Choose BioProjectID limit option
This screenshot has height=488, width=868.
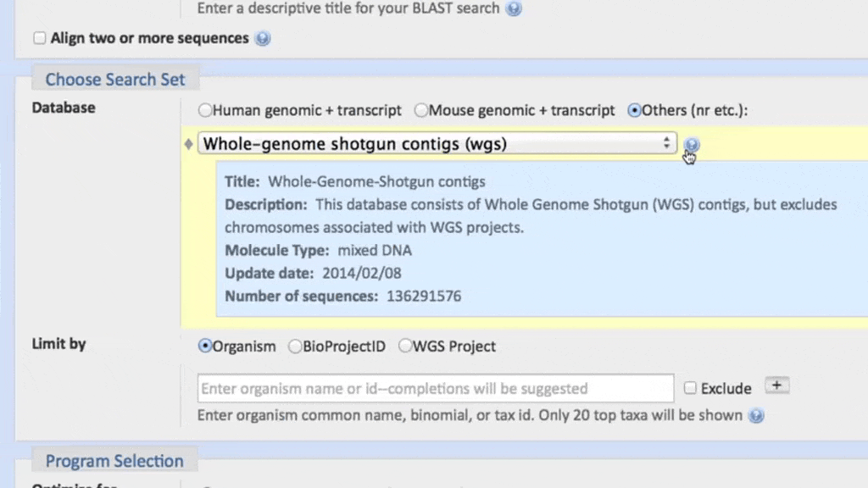point(295,346)
